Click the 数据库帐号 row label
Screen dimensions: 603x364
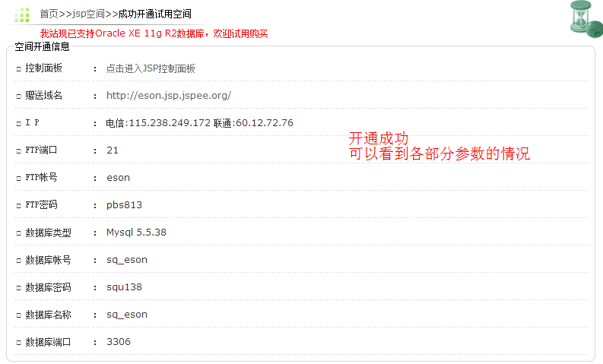pos(48,260)
